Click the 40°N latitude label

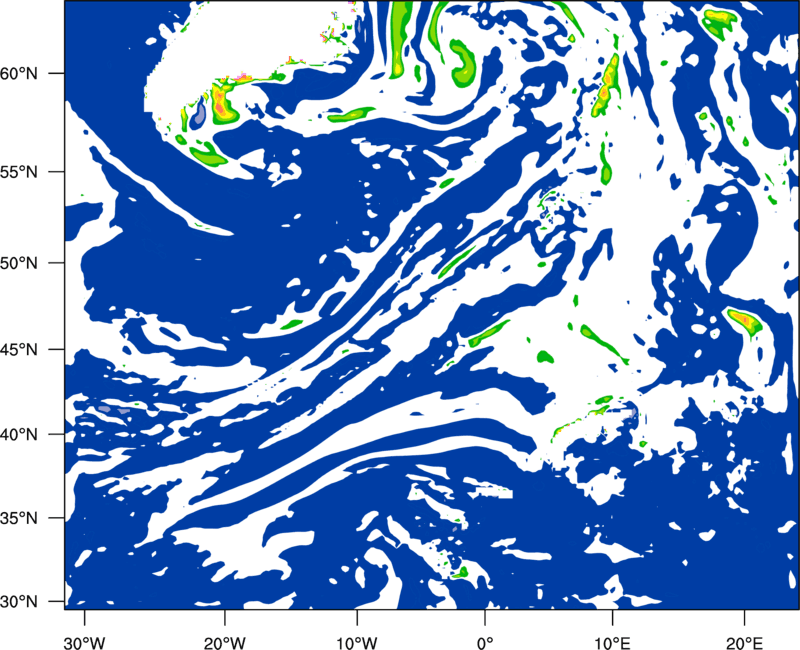(x=19, y=435)
